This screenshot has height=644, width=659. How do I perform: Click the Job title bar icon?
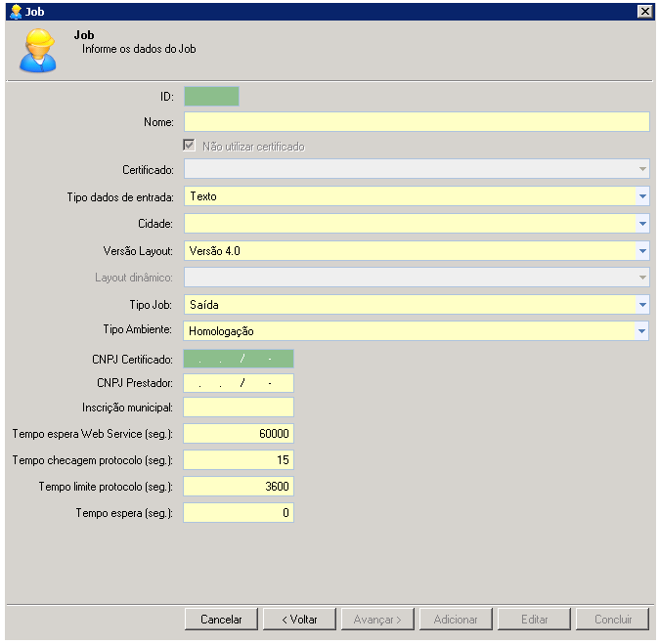coord(15,11)
